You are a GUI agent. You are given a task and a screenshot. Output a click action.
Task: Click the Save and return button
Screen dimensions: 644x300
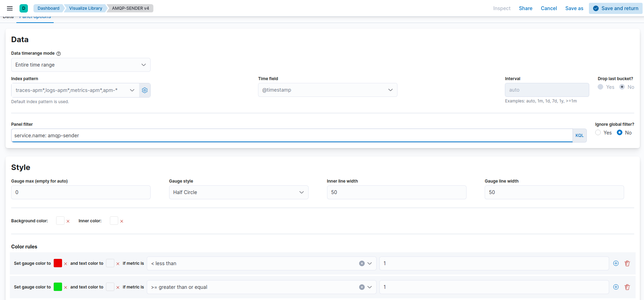tap(616, 8)
